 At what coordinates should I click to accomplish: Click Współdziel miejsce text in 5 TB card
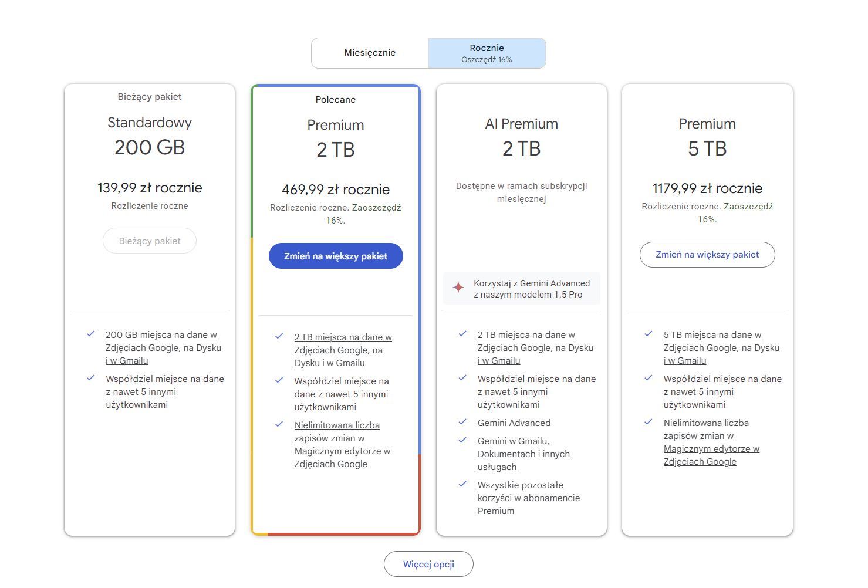click(x=722, y=391)
